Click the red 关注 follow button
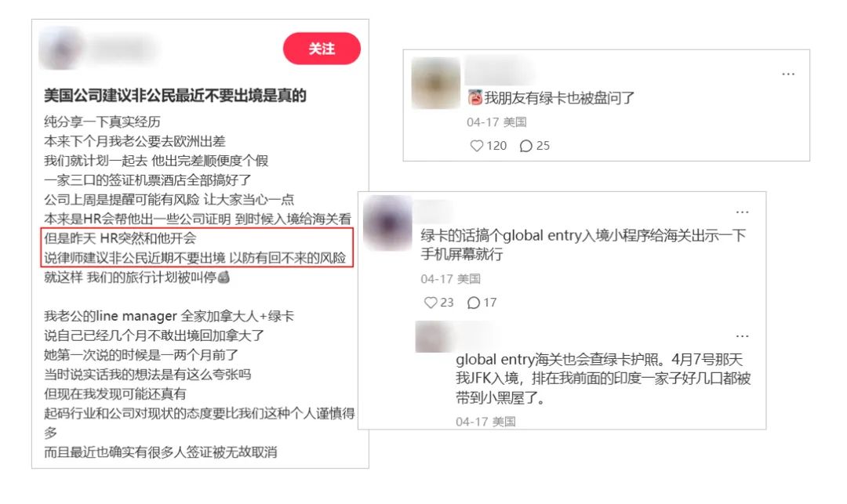Image resolution: width=847 pixels, height=504 pixels. 322,49
